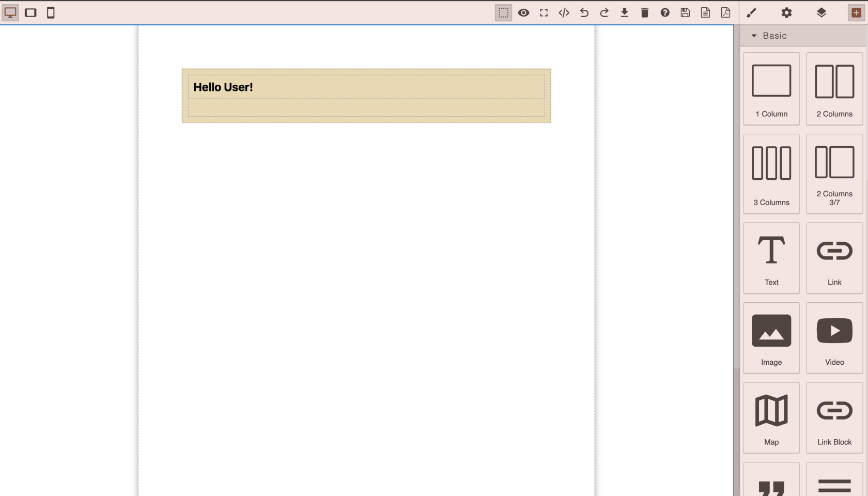
Task: Open the Layers panel tab
Action: [x=821, y=12]
